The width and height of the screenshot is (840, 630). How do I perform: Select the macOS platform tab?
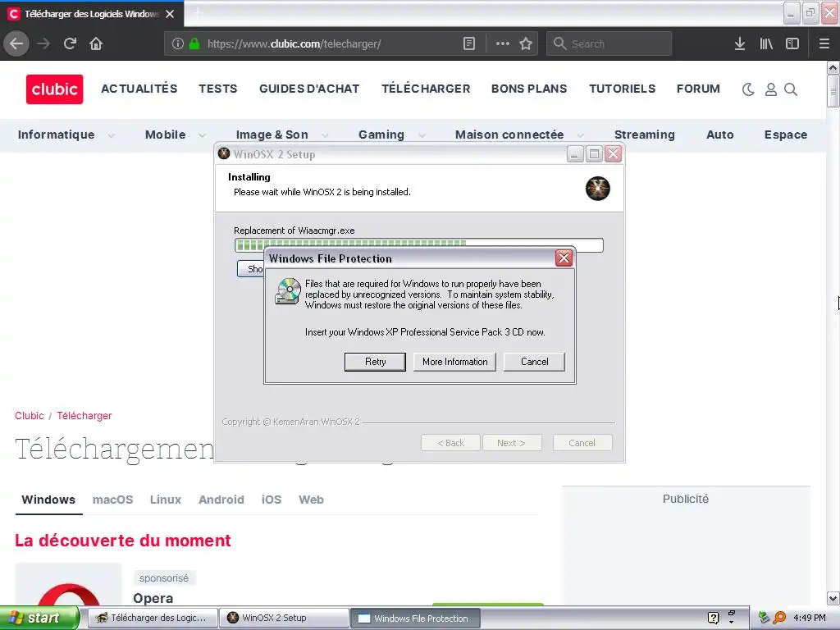pyautogui.click(x=112, y=500)
